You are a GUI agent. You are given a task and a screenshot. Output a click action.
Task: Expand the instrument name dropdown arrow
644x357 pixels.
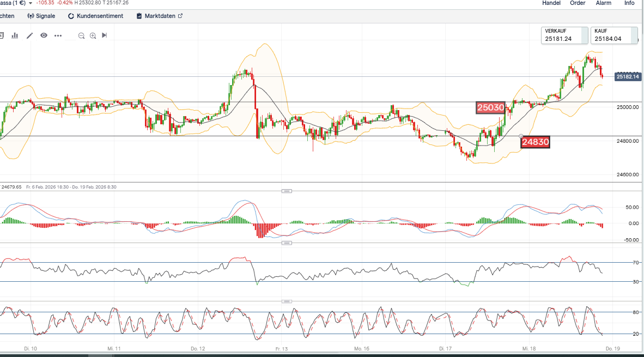click(31, 3)
